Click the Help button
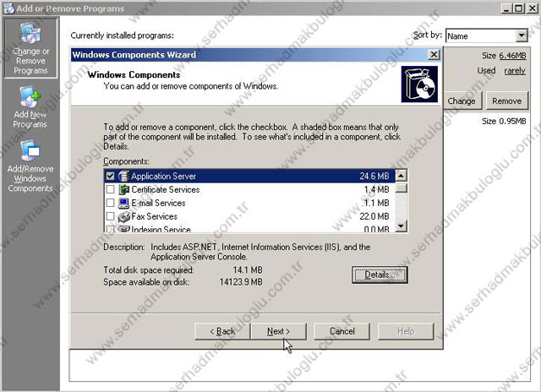Screen dimensions: 541x392 pyautogui.click(x=406, y=331)
